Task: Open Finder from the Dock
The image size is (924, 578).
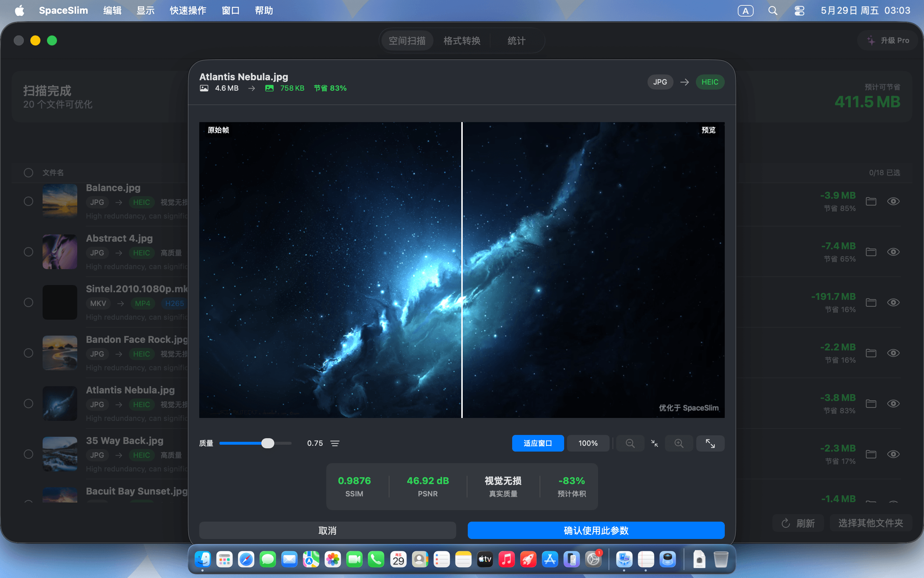Action: (202, 560)
